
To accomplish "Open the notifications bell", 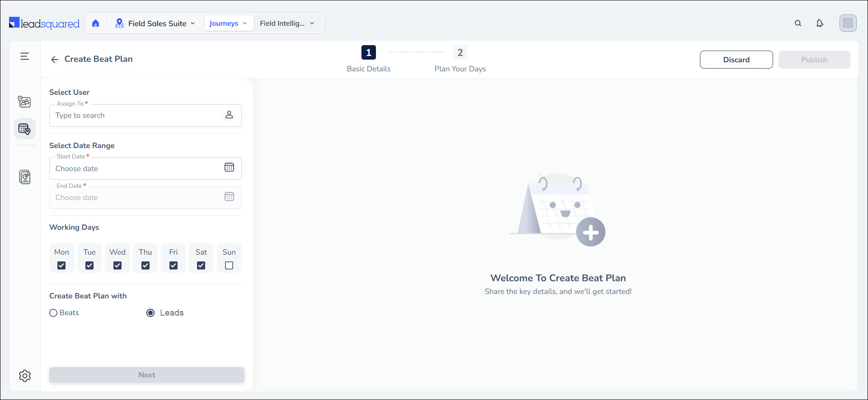I will coord(820,23).
